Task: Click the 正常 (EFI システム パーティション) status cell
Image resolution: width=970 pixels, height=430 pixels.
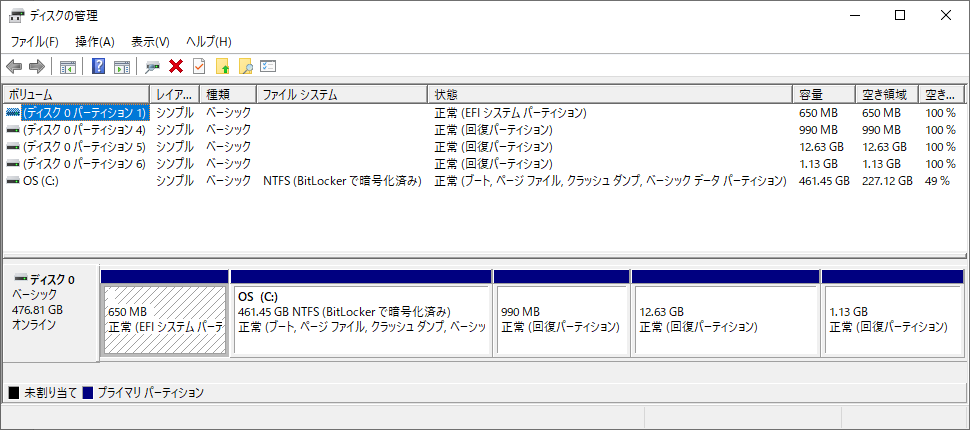Action: click(510, 113)
